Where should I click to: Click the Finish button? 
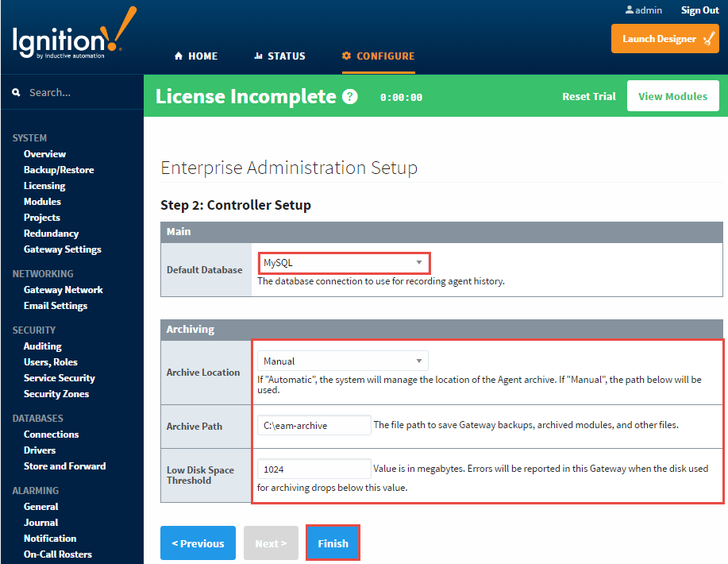pyautogui.click(x=333, y=543)
